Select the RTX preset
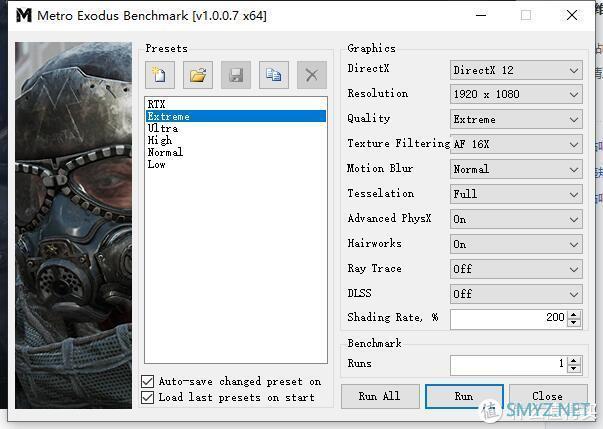Screen dimensions: 603x429 click(x=236, y=104)
